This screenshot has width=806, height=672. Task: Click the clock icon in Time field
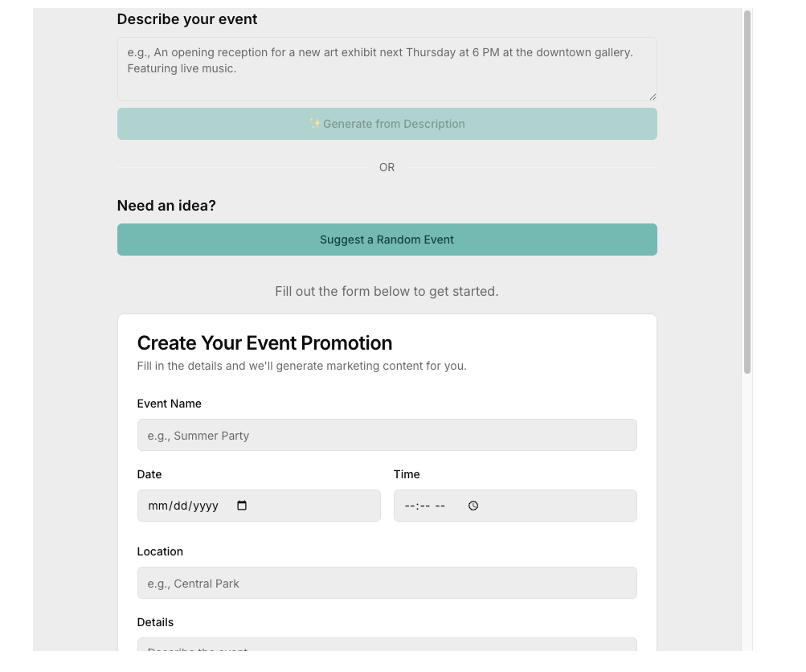tap(473, 506)
